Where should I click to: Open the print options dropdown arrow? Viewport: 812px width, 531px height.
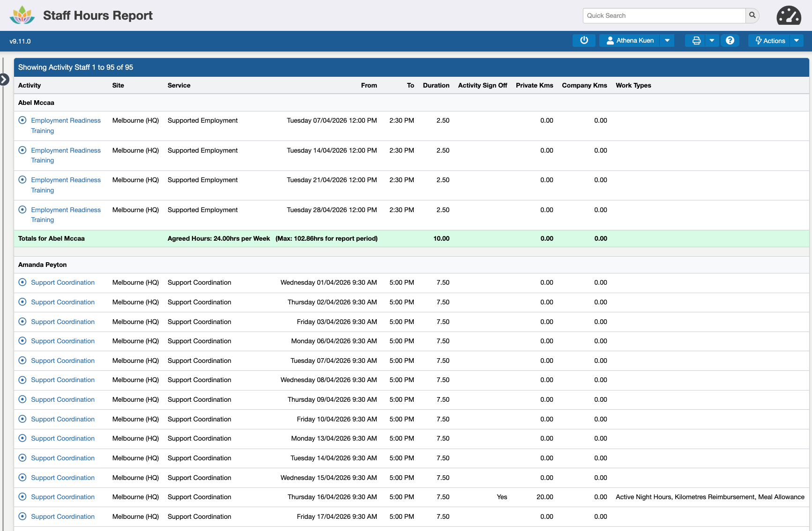click(712, 41)
